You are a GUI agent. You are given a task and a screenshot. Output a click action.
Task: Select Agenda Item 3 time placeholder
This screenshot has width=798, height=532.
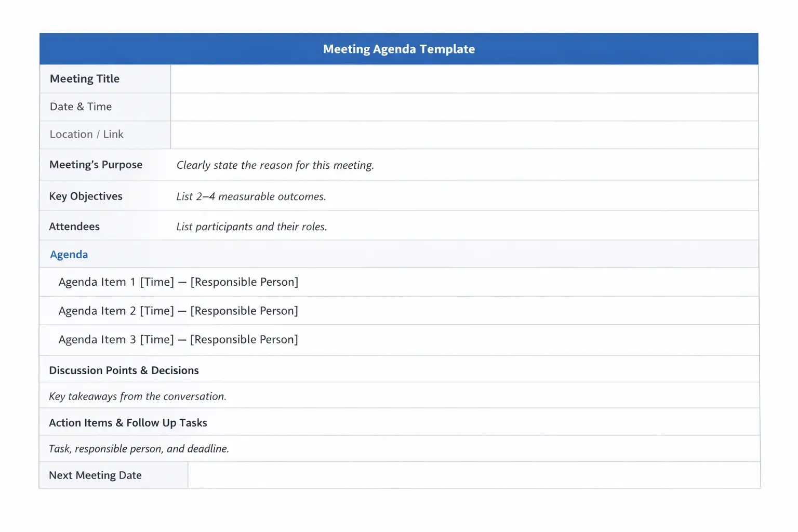156,339
